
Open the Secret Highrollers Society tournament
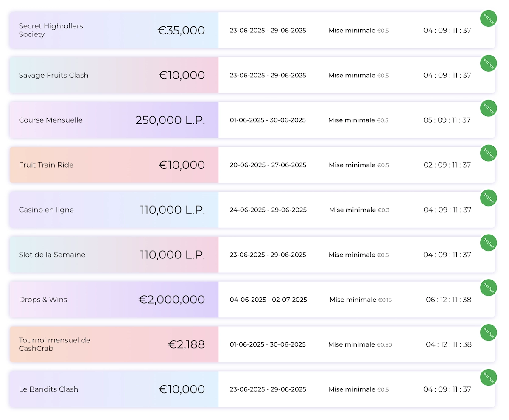[x=51, y=30]
